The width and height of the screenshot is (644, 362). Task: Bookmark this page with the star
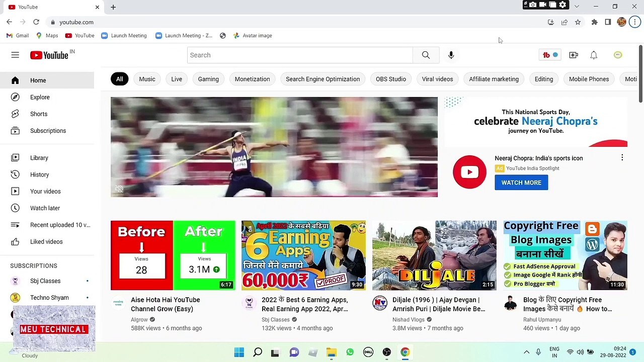coord(578,22)
